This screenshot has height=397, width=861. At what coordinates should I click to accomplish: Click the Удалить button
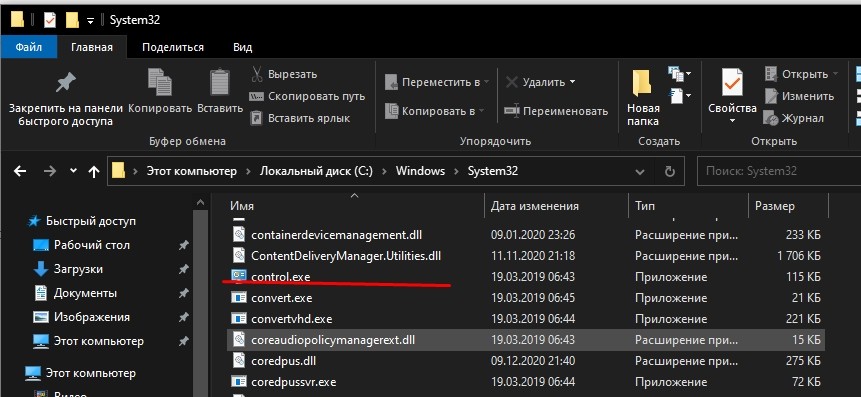pos(535,82)
